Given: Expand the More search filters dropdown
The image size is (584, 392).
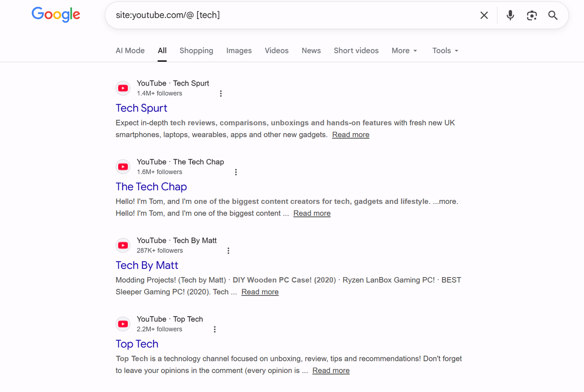Looking at the screenshot, I should click(404, 51).
